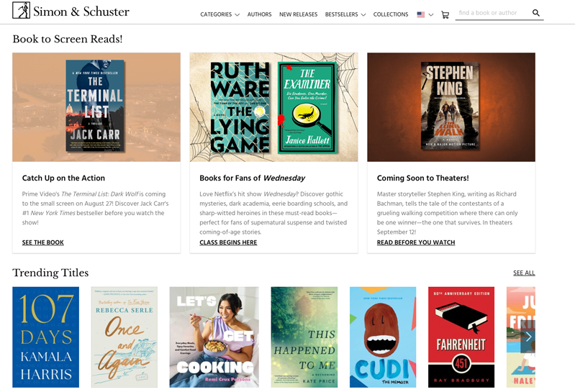Follow the SEE THE BOOK link

(43, 242)
